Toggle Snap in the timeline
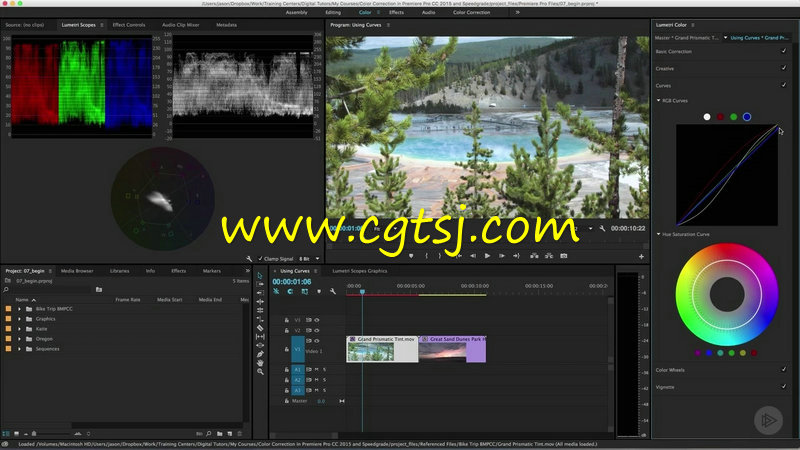 (x=290, y=291)
